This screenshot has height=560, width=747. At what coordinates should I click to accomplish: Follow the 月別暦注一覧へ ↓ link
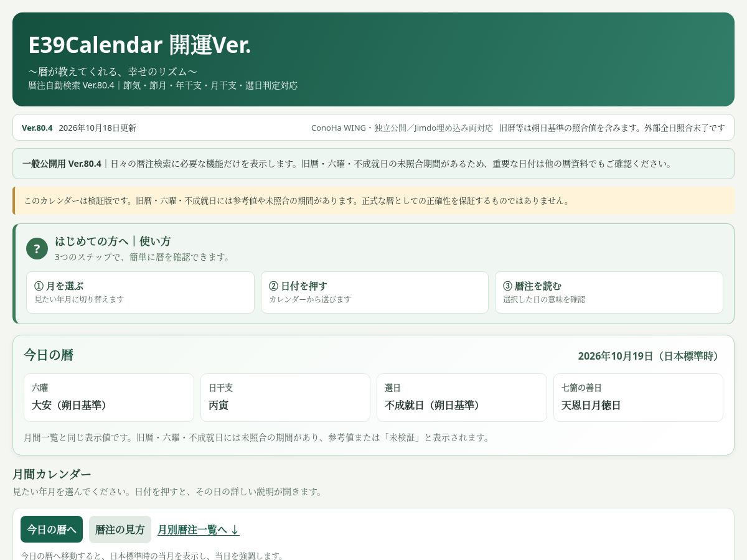tap(198, 530)
